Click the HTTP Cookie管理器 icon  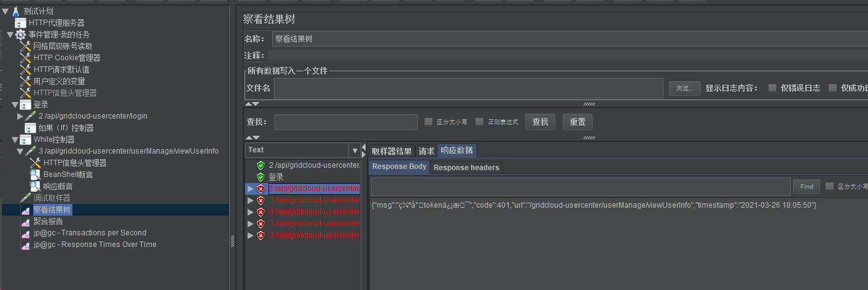[x=25, y=58]
